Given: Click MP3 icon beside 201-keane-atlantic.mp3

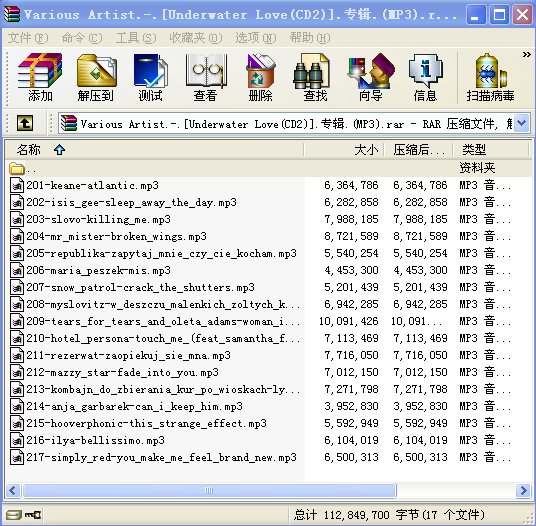Looking at the screenshot, I should 17,186.
